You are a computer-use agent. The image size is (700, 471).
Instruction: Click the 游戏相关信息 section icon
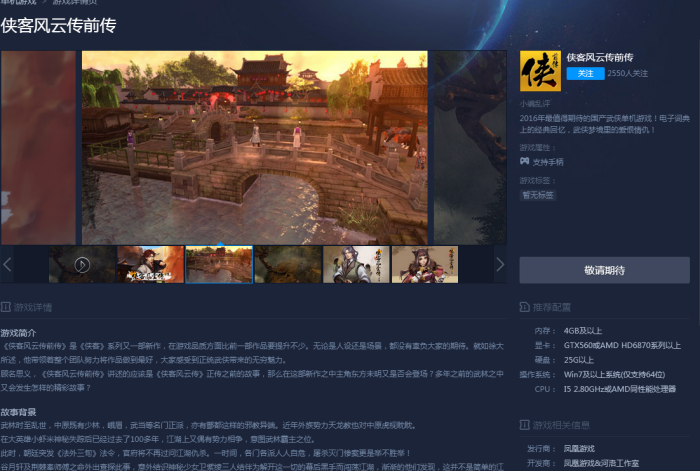(525, 425)
